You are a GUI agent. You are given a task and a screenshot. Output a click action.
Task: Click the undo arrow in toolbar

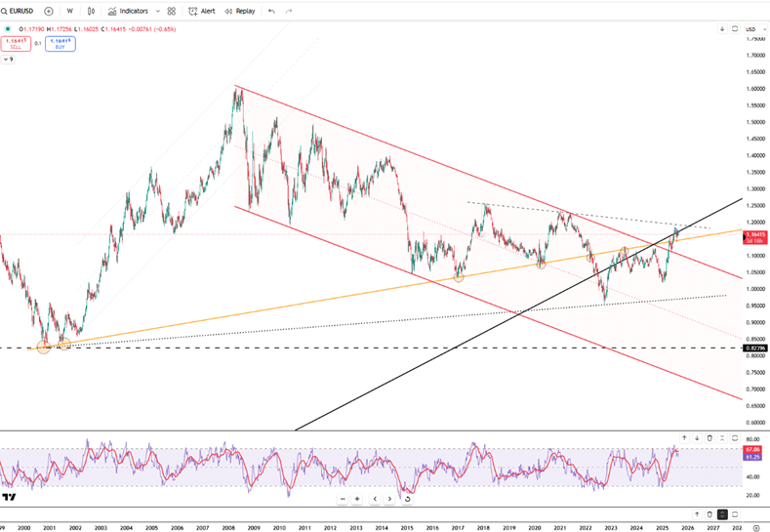click(x=271, y=11)
